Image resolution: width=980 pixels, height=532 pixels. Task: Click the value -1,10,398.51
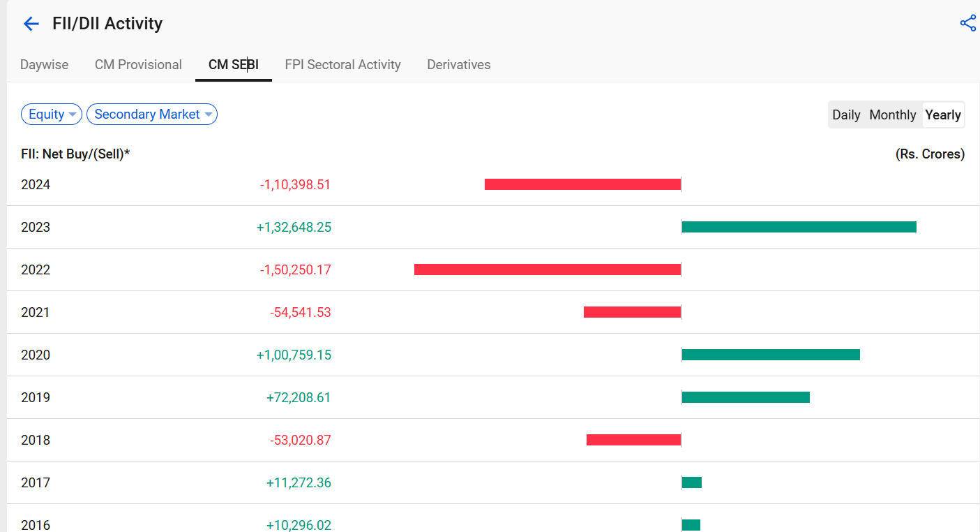[296, 185]
